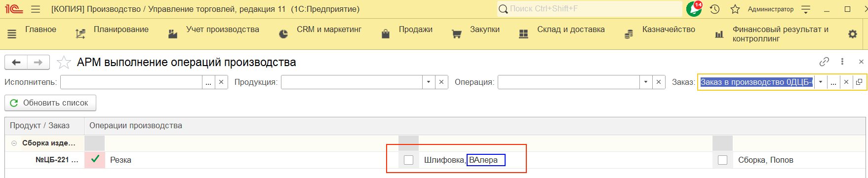Screen dimensions: 868x178
Task: Open notifications bell with 14 badge
Action: (694, 9)
